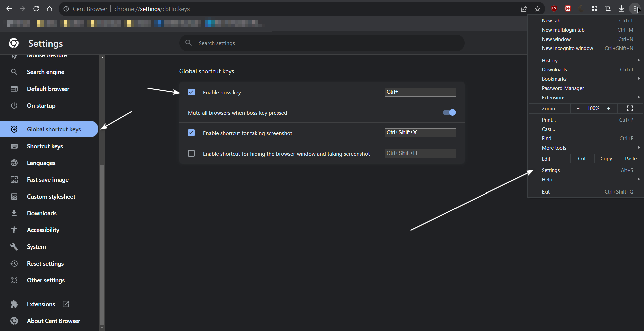Click the screenshot crop toolbar icon
Screen dimensions: 644x331
point(608,9)
